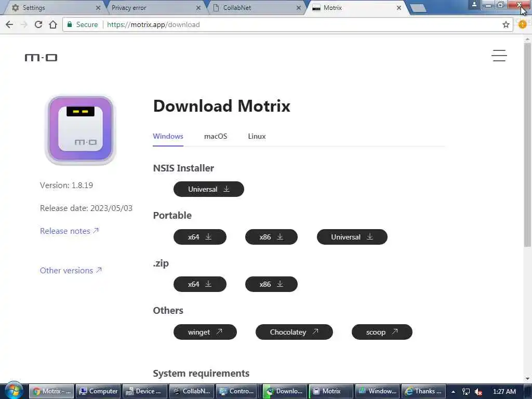Screen dimensions: 532x399
Task: Click the page vertical scrollbar thumb
Action: 527,144
